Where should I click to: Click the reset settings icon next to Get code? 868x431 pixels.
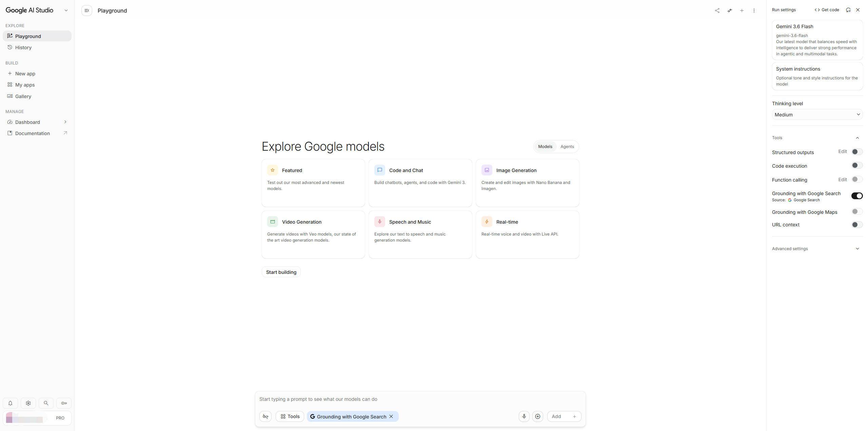848,10
